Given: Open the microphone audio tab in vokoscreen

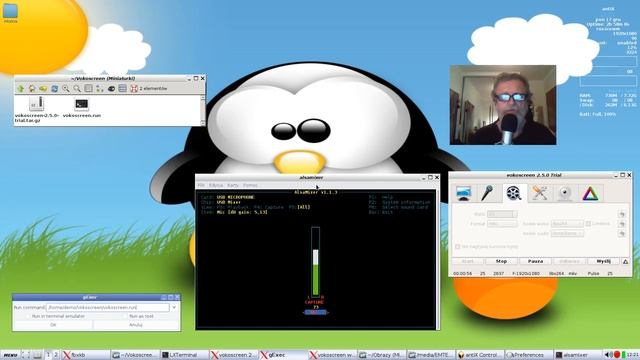Looking at the screenshot, I should pyautogui.click(x=487, y=193).
